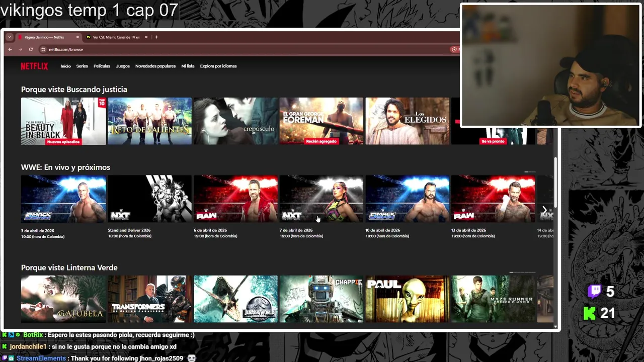Open the Series menu item

point(82,66)
